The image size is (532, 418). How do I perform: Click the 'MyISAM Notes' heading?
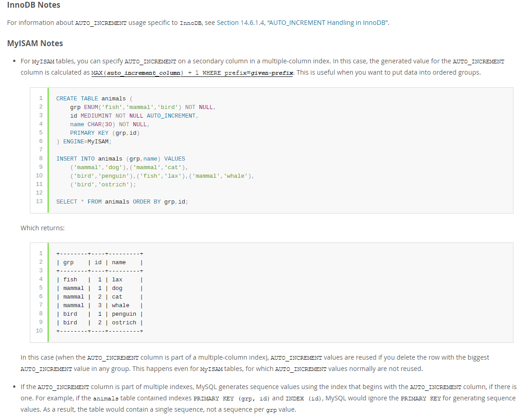(x=35, y=43)
